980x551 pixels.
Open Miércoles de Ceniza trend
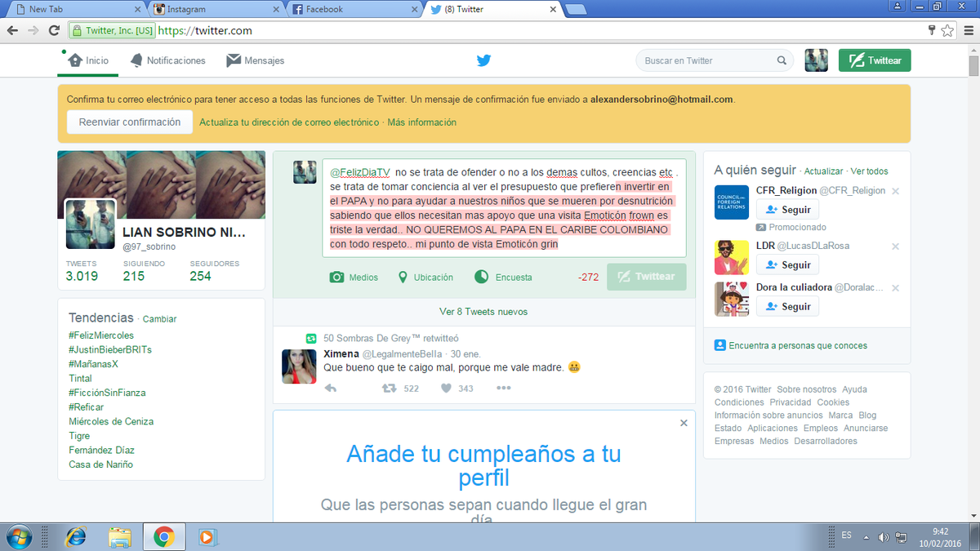pos(111,421)
